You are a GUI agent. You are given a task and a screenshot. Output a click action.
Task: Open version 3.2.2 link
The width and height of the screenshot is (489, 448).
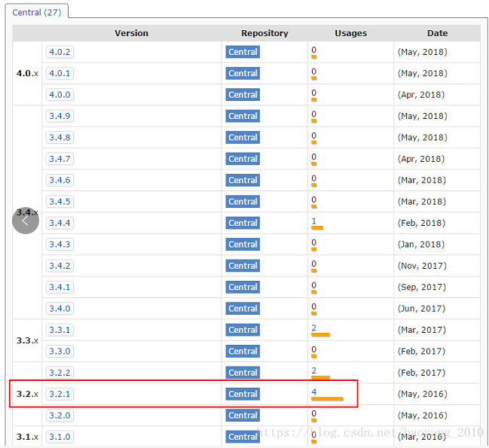pyautogui.click(x=60, y=373)
